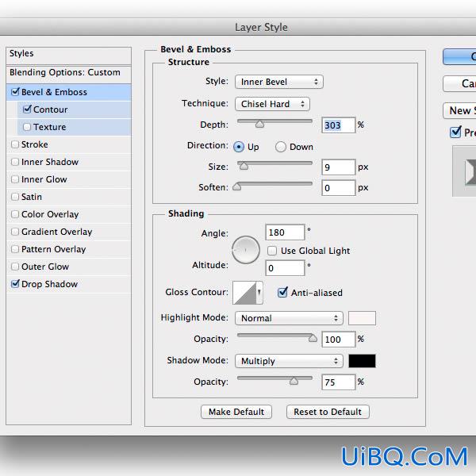This screenshot has height=476, width=476.
Task: Select Blending Options: Custom
Action: click(68, 74)
